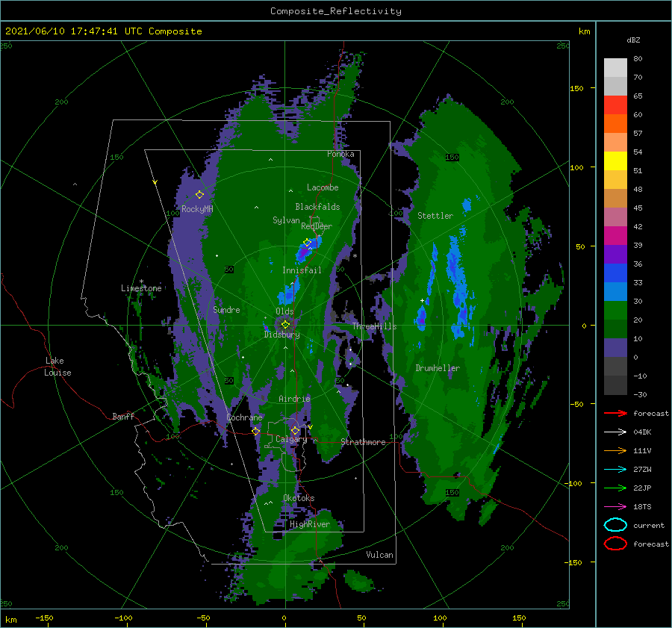Viewport: 672px width, 628px height.
Task: Select the Sundre label
Action: [226, 309]
